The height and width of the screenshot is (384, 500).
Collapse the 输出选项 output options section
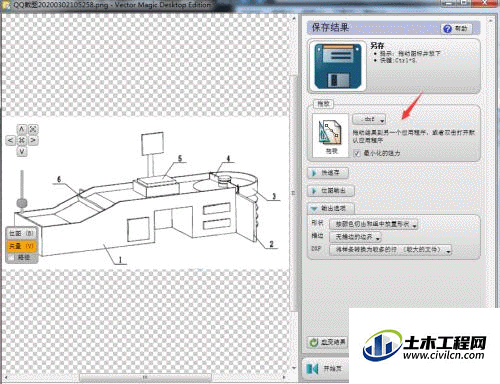pos(331,208)
